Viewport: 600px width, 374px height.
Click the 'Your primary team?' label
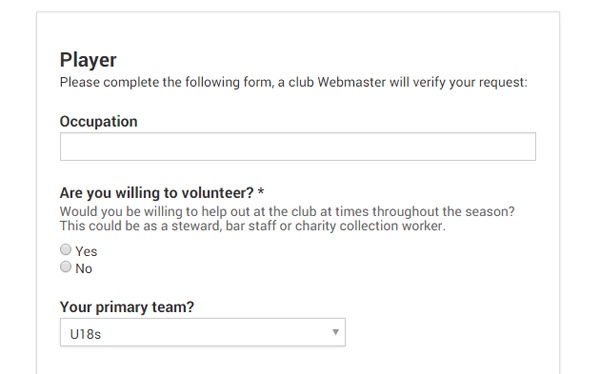[x=127, y=307]
